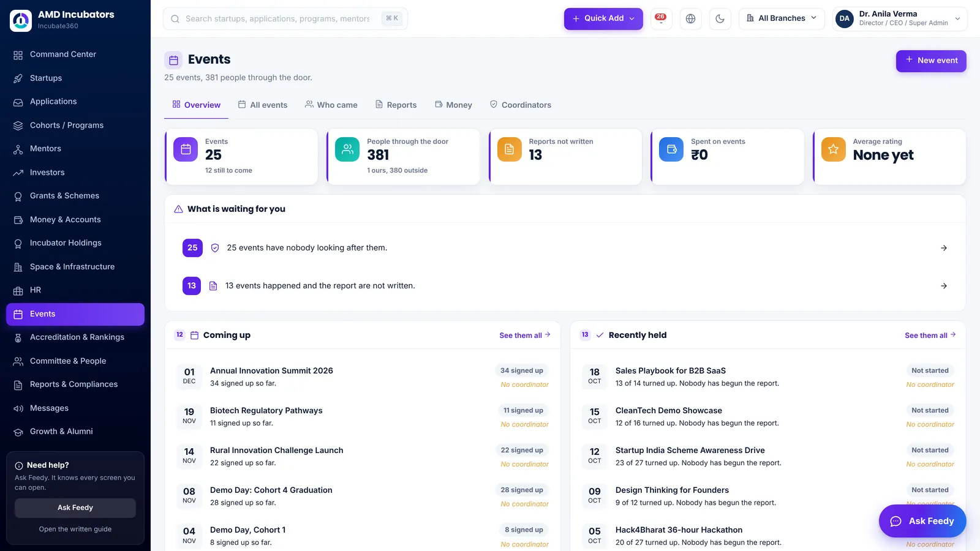Viewport: 980px width, 551px height.
Task: Click the Investors trend icon
Action: [x=18, y=173]
